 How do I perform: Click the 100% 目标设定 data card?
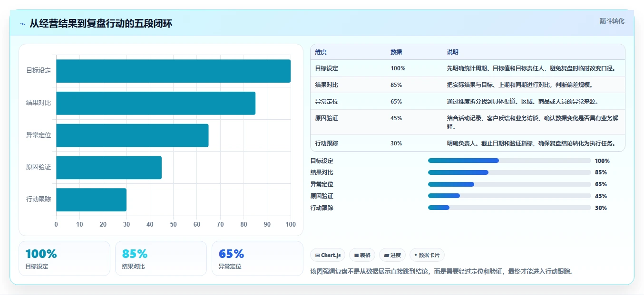64,258
